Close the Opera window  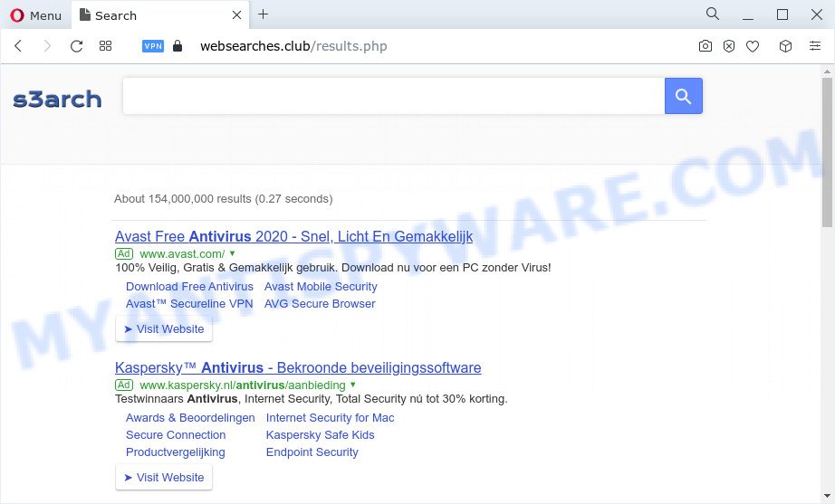point(816,14)
